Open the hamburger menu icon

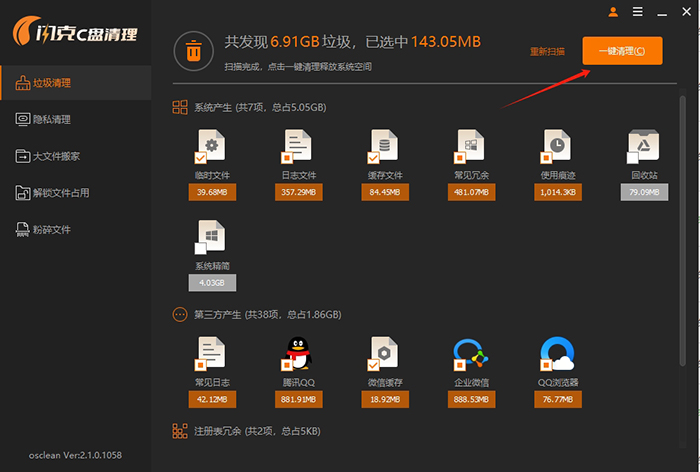click(x=638, y=12)
